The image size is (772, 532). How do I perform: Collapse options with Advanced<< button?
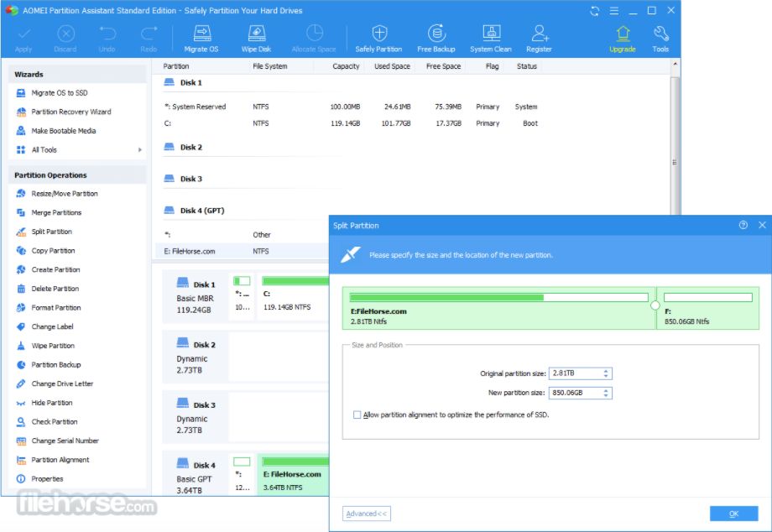[x=367, y=514]
